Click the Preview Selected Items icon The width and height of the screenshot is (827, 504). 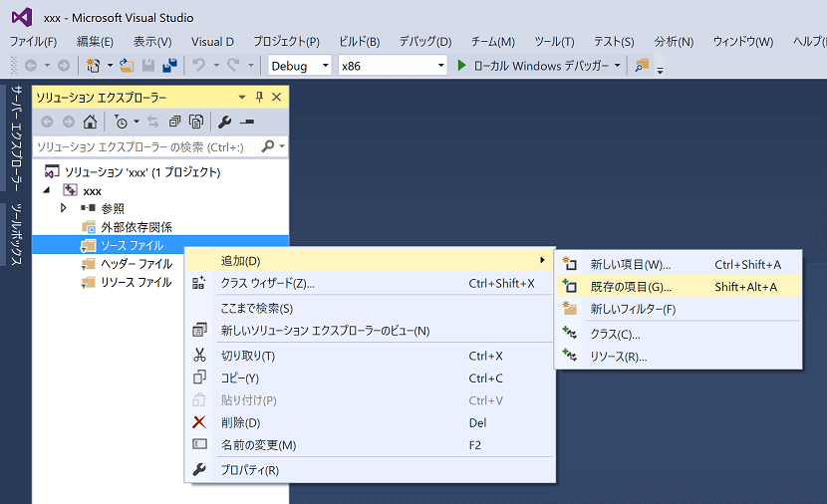[x=247, y=122]
